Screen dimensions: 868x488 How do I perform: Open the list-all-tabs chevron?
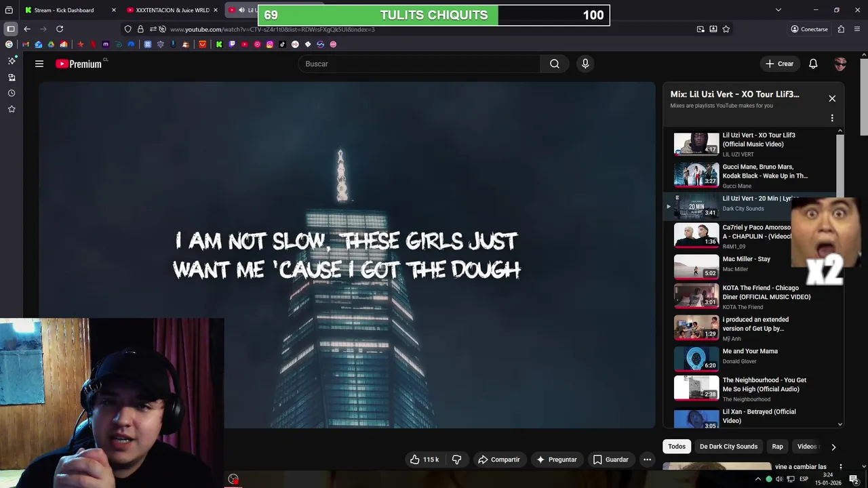click(x=778, y=10)
